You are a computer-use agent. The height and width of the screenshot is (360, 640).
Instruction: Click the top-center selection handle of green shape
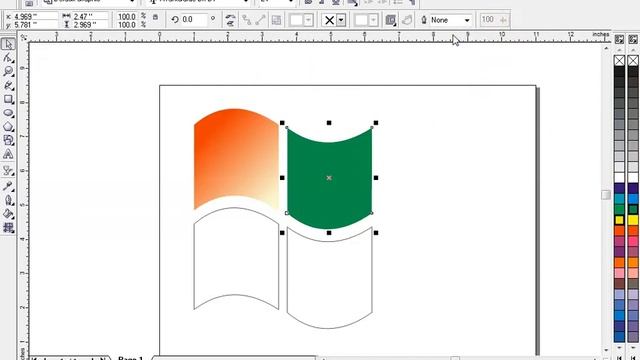click(x=329, y=122)
